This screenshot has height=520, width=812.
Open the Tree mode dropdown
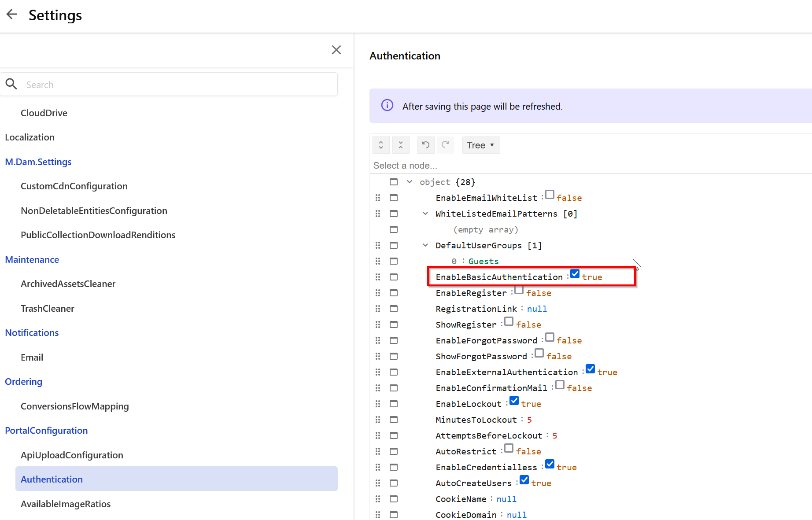[x=480, y=145]
